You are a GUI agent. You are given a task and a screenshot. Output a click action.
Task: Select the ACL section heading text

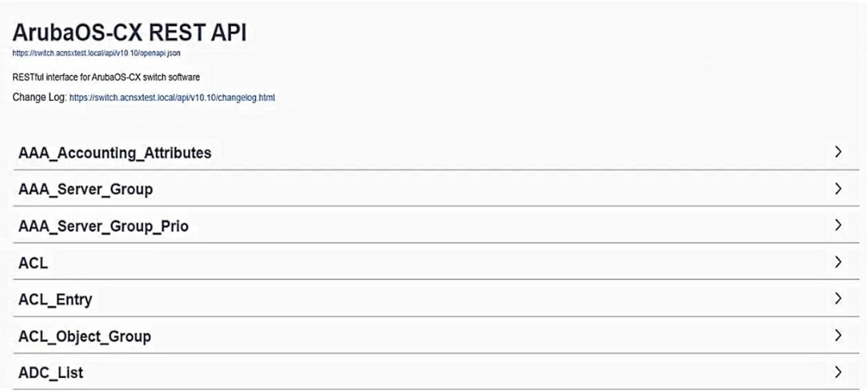[x=33, y=263]
